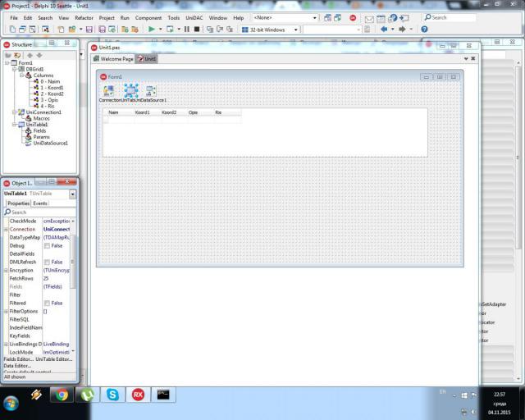Click the down arrow in Structure toolbar
The width and height of the screenshot is (525, 420).
pyautogui.click(x=39, y=55)
